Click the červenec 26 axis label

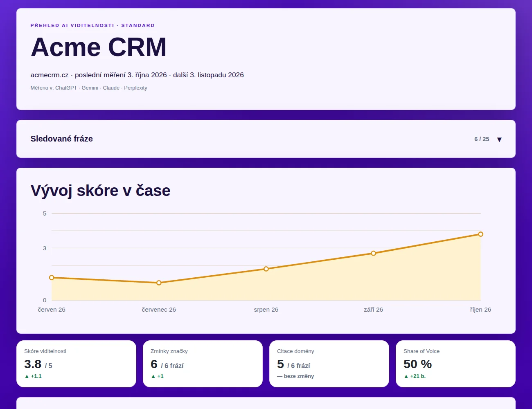tap(159, 310)
